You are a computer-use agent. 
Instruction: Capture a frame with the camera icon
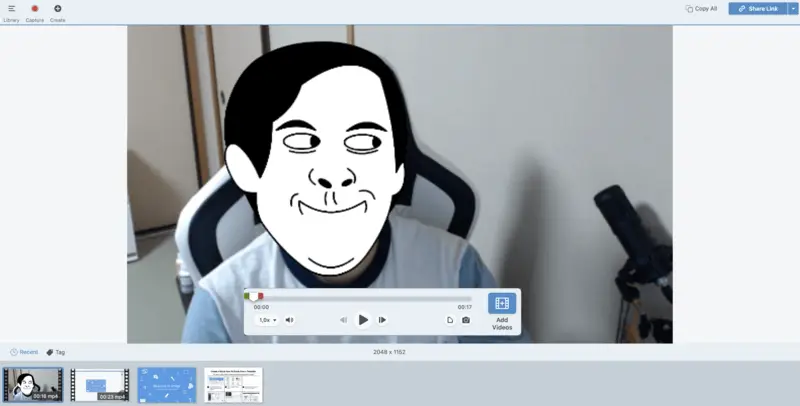(466, 320)
